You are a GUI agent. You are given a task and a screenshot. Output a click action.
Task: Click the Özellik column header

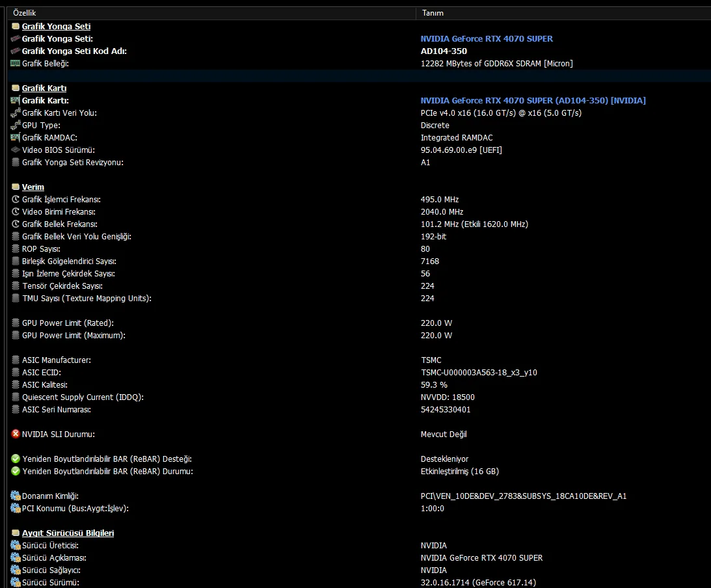coord(211,13)
